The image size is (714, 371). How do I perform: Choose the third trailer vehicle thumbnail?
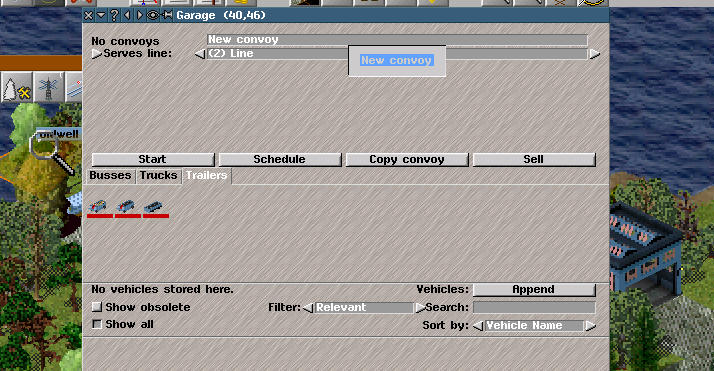point(155,208)
